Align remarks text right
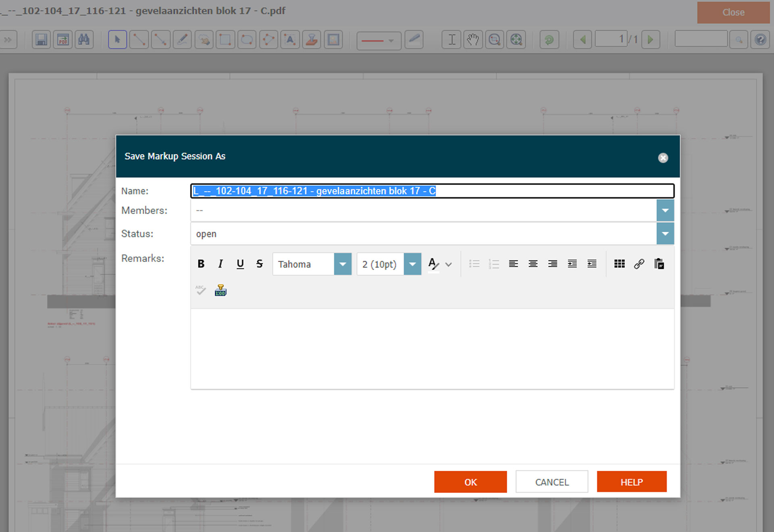 pyautogui.click(x=552, y=264)
